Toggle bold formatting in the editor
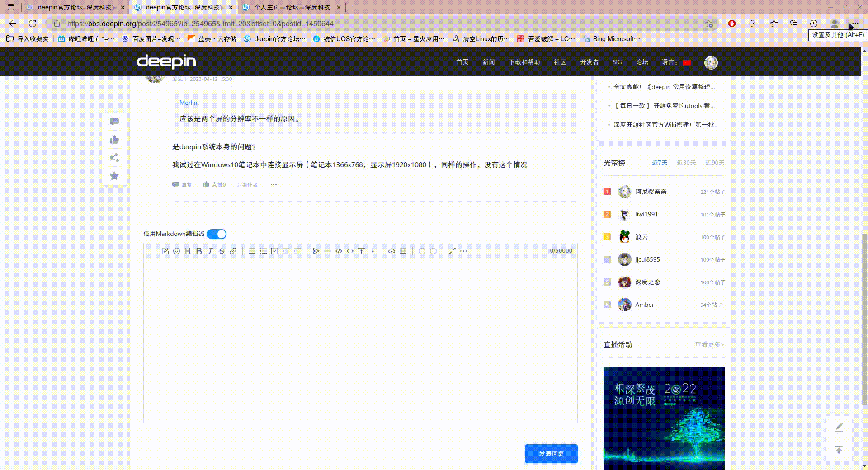 [199, 251]
